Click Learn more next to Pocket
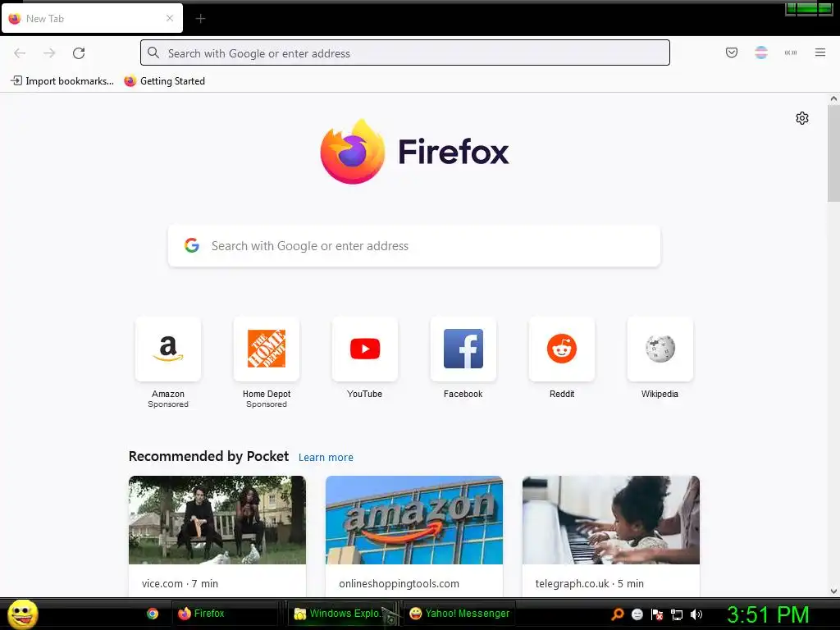This screenshot has width=840, height=630. click(x=326, y=458)
